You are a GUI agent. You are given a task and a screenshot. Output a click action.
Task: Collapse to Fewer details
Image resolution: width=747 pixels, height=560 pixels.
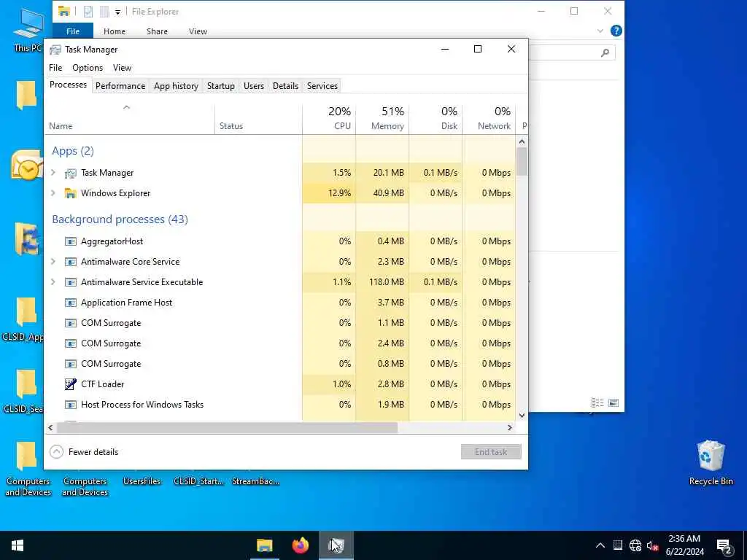[84, 452]
